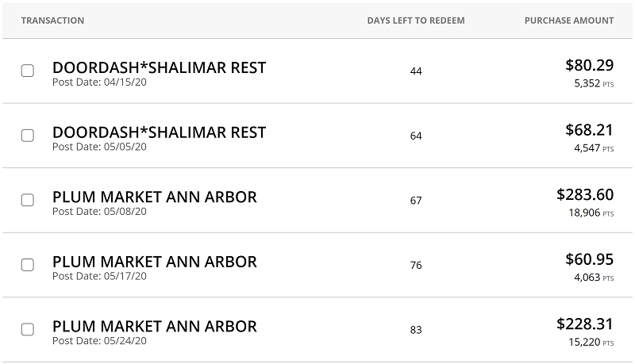
Task: Check the $80.29 DoorDash Shalimar transaction box
Action: [x=28, y=71]
